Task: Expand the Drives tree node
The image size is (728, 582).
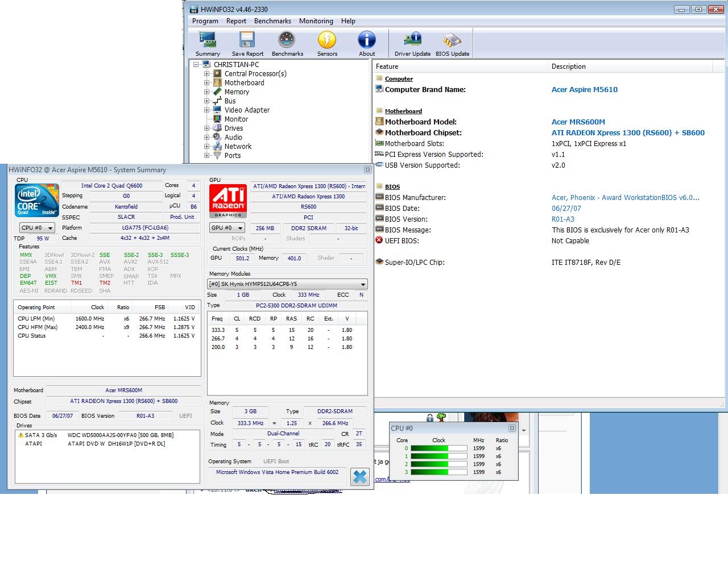Action: pos(207,128)
